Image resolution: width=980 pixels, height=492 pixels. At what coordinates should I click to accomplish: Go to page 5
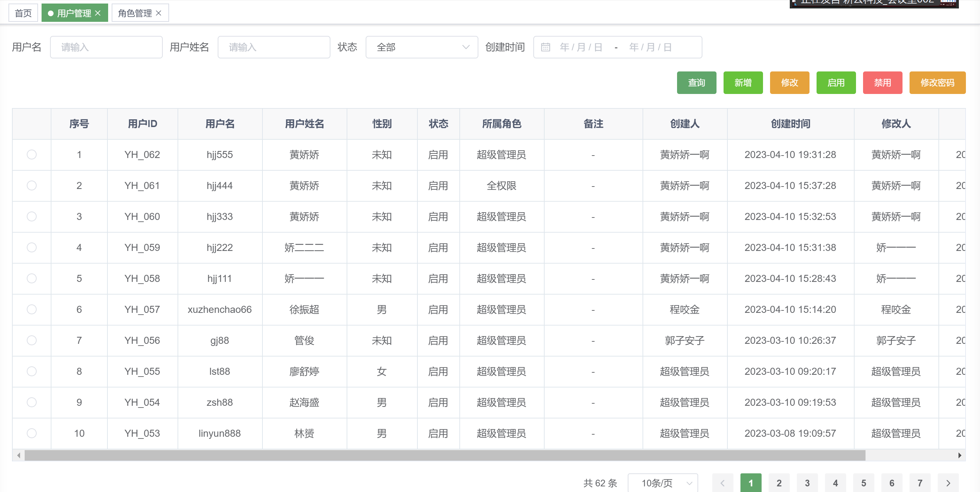pyautogui.click(x=864, y=483)
